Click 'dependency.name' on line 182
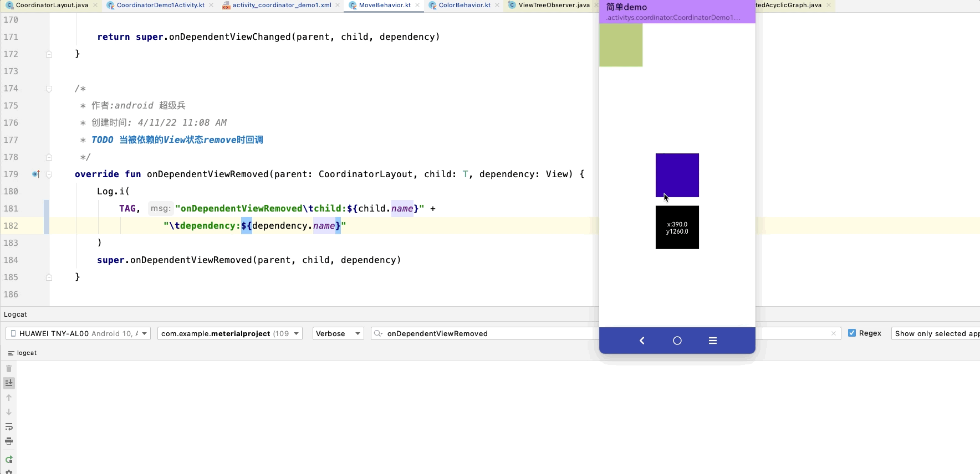 294,225
